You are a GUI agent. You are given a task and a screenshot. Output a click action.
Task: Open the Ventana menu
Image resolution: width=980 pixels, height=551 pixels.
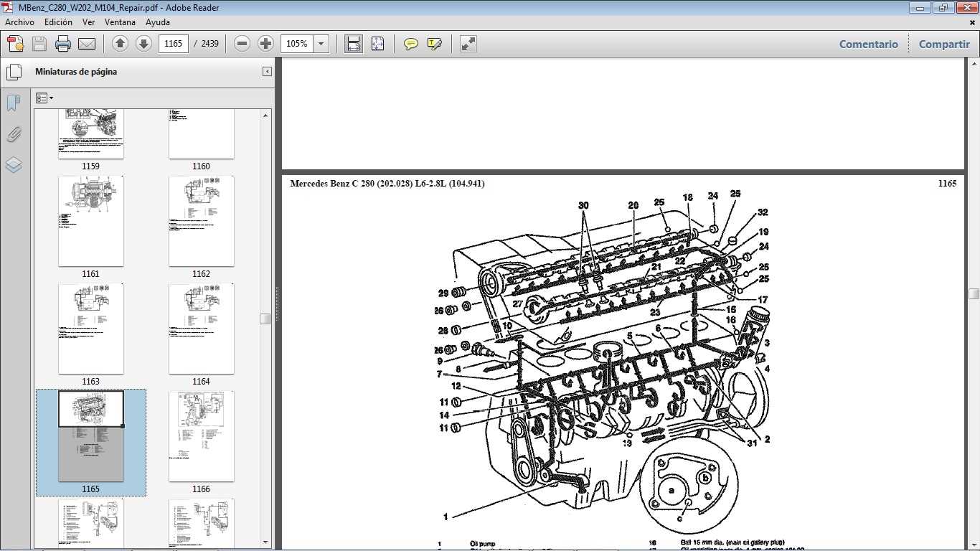[x=121, y=22]
